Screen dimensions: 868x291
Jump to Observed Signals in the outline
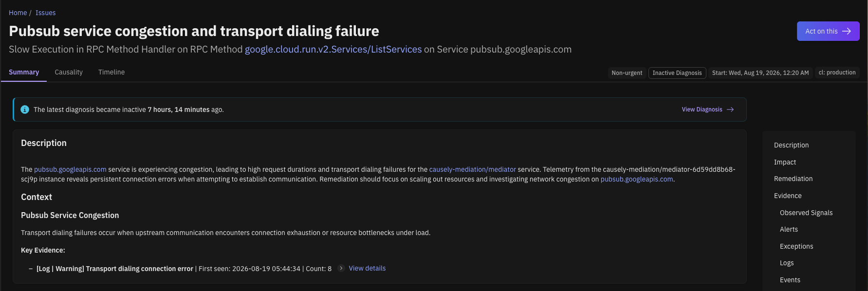click(x=806, y=213)
